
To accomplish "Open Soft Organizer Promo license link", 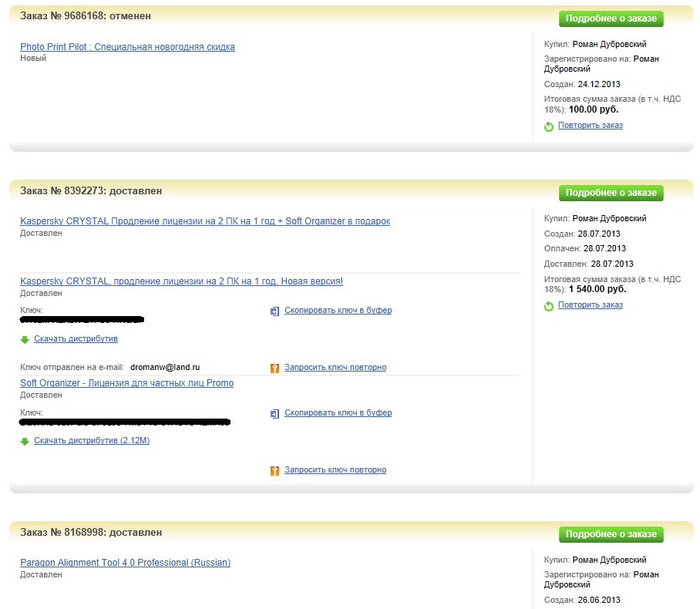I will [126, 383].
